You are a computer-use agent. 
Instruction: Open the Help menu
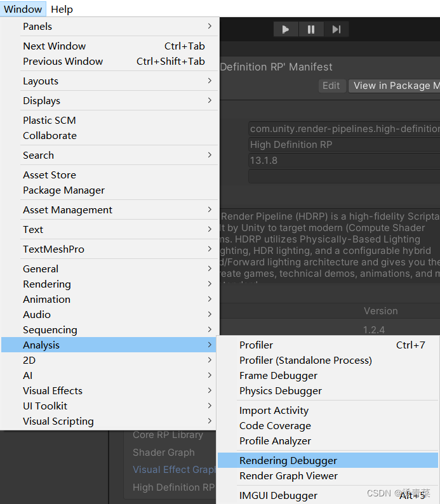[62, 9]
